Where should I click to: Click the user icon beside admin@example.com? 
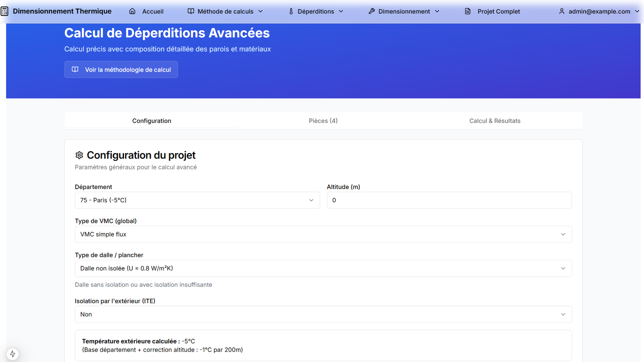tap(562, 11)
